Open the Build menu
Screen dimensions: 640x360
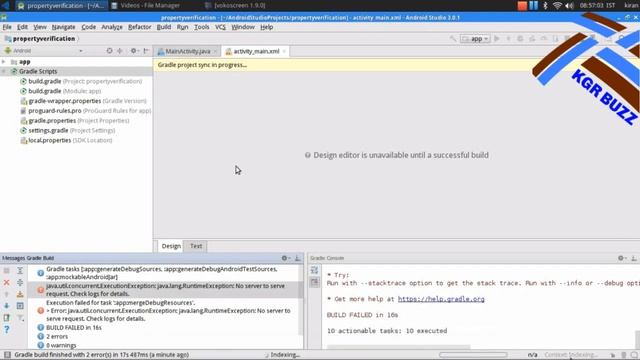tap(164, 27)
